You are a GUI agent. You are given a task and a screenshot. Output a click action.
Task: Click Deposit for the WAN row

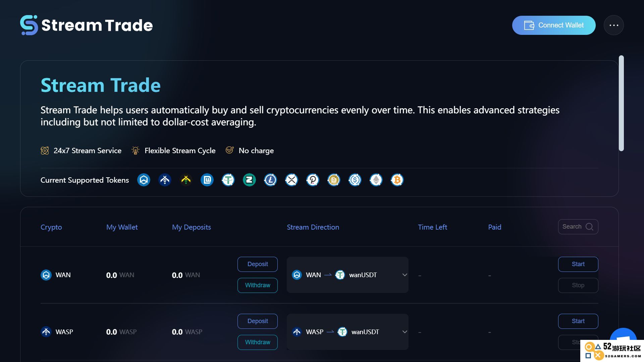click(258, 264)
